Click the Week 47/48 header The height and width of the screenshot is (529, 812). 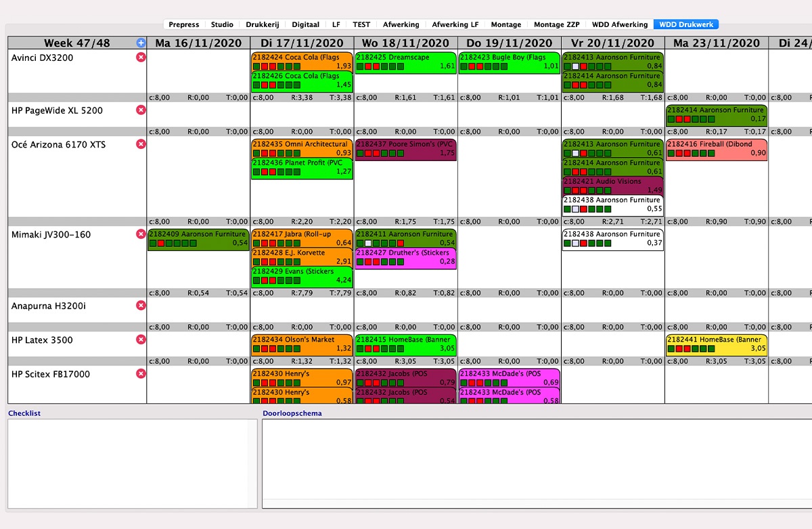[76, 43]
